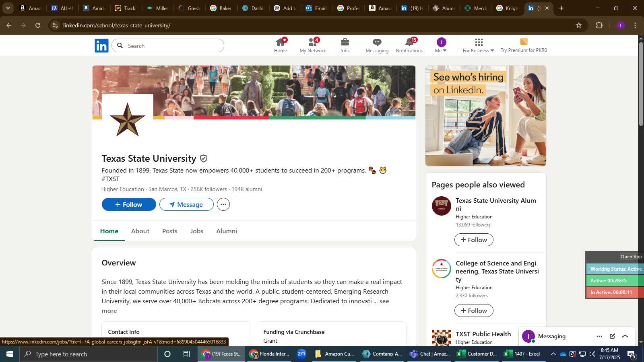Expand the For Business menu

tap(479, 45)
